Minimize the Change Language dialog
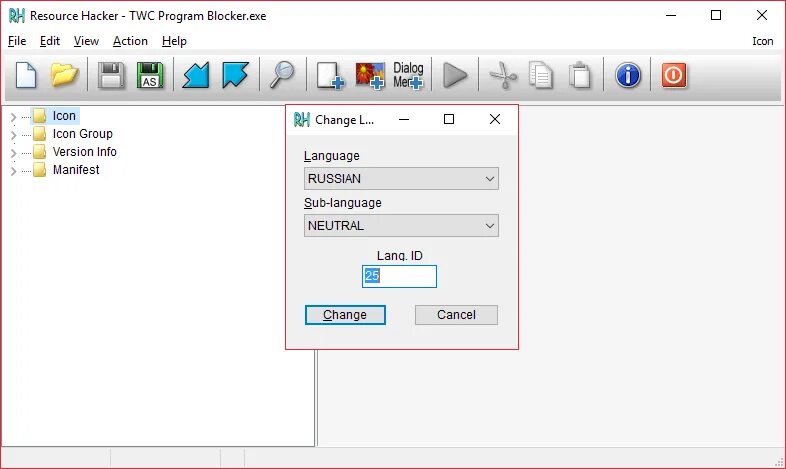Image resolution: width=786 pixels, height=469 pixels. (x=404, y=119)
